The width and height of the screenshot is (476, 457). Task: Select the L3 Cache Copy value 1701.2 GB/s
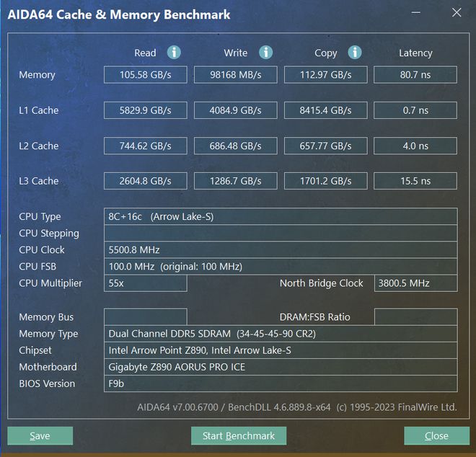click(x=326, y=181)
